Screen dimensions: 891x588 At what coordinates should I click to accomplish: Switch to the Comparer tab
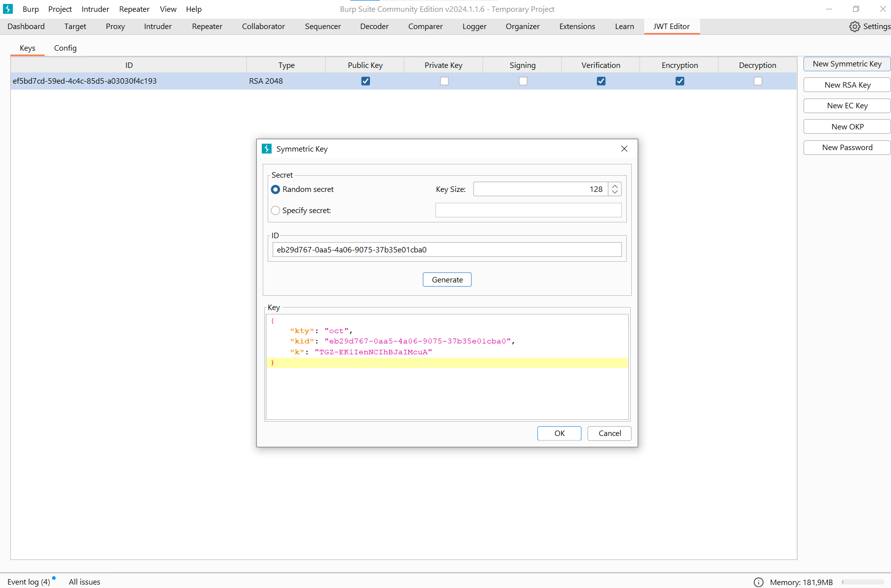pos(426,27)
